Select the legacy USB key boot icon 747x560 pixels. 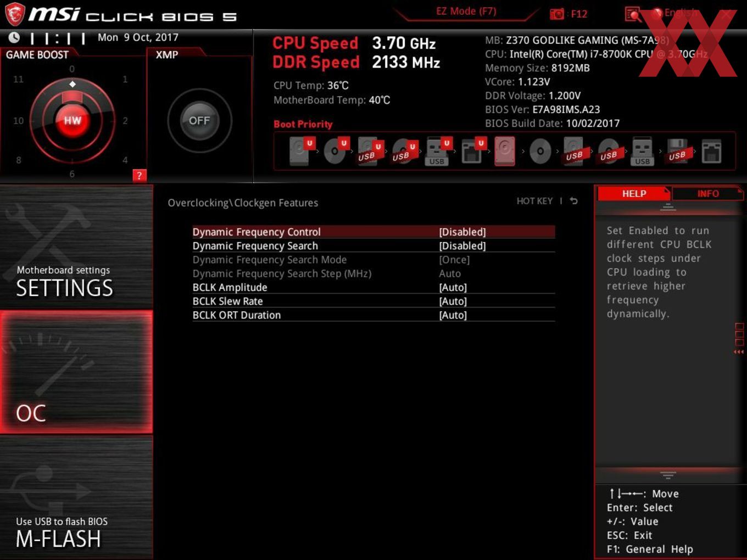tap(643, 151)
